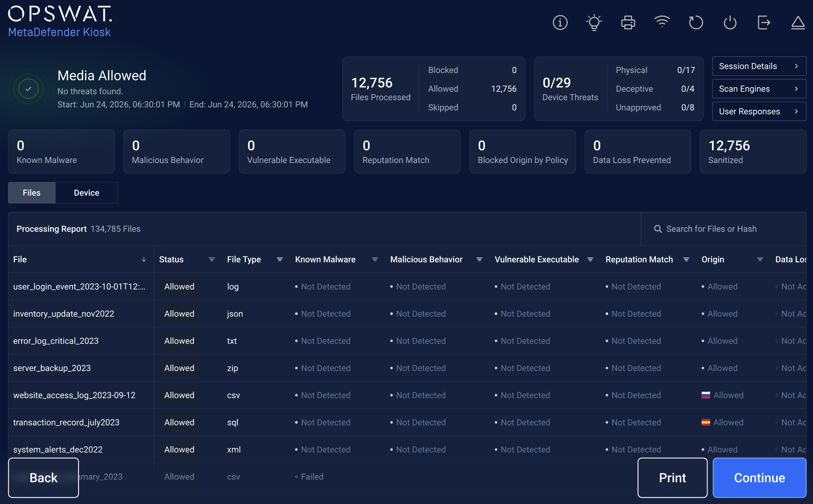Click file server_backup_2023

pos(52,368)
